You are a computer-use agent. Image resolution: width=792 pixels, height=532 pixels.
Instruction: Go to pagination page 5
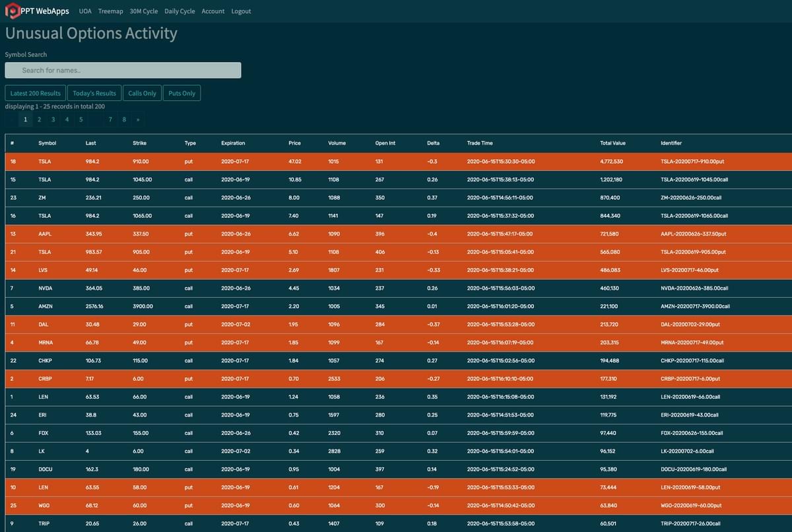point(81,119)
